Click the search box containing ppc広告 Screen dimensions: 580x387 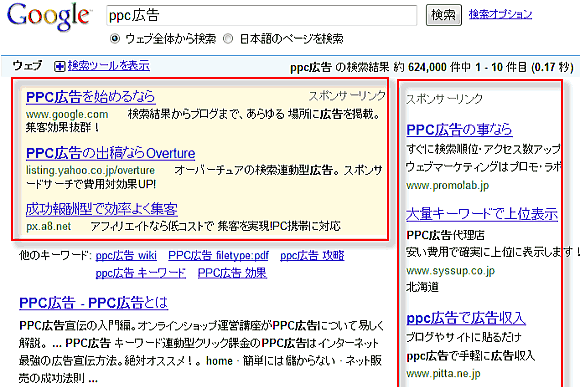click(x=262, y=16)
